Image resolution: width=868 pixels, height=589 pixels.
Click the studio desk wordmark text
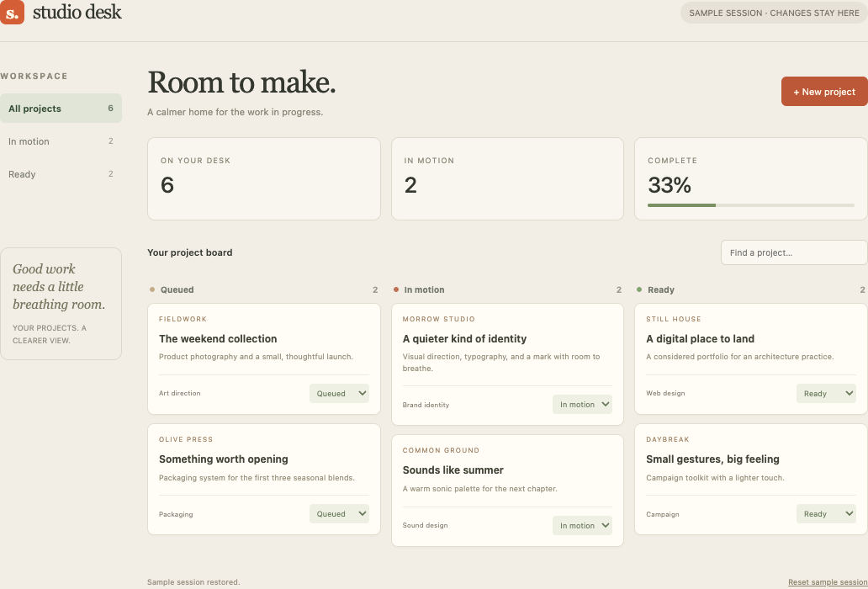point(77,12)
